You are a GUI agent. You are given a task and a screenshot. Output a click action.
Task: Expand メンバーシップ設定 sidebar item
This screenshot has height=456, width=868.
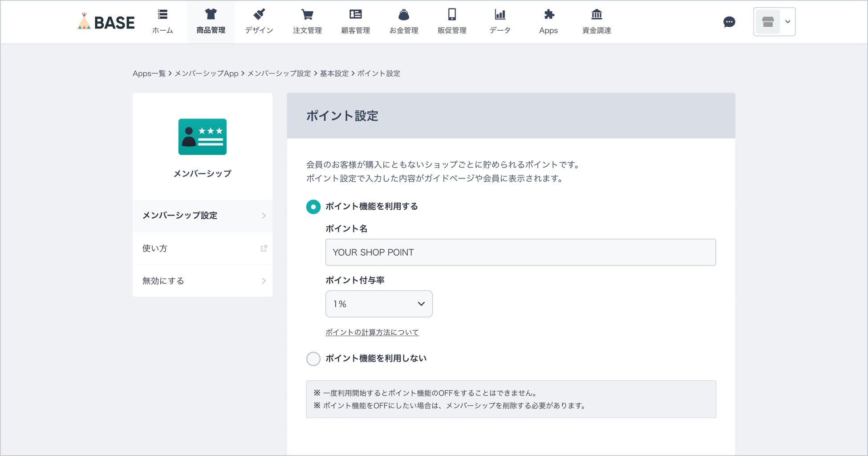[203, 216]
